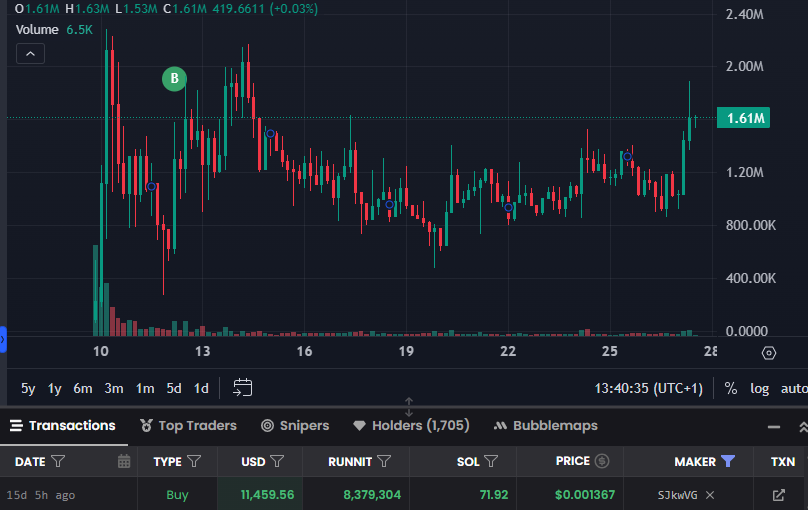Click the 1.61M current price label
Image resolution: width=808 pixels, height=510 pixels.
(x=743, y=118)
